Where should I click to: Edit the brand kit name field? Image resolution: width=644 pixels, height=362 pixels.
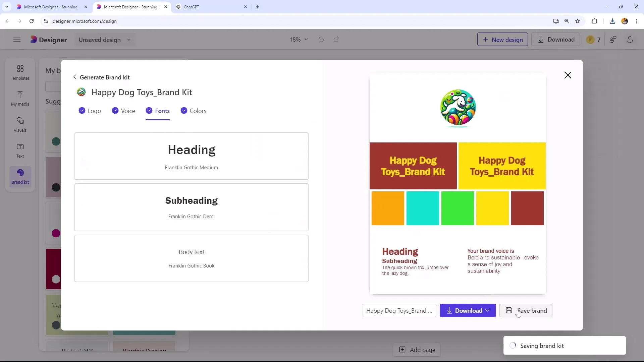point(399,311)
